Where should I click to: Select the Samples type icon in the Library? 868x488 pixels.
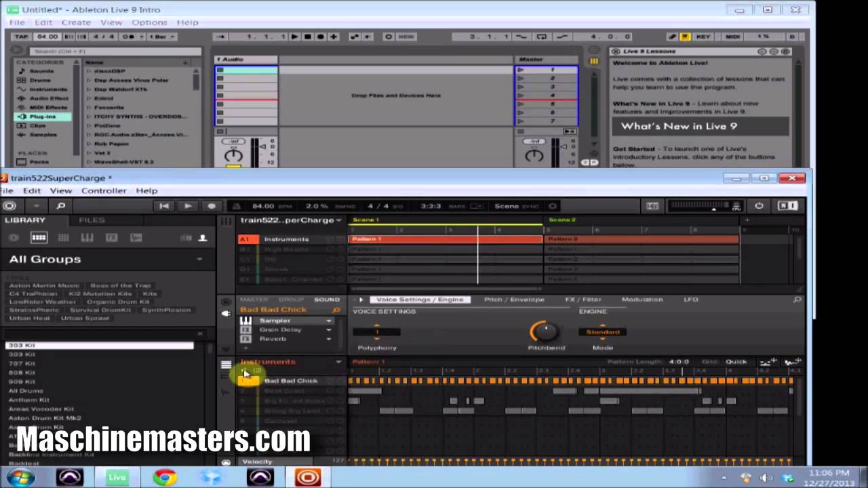click(x=136, y=238)
